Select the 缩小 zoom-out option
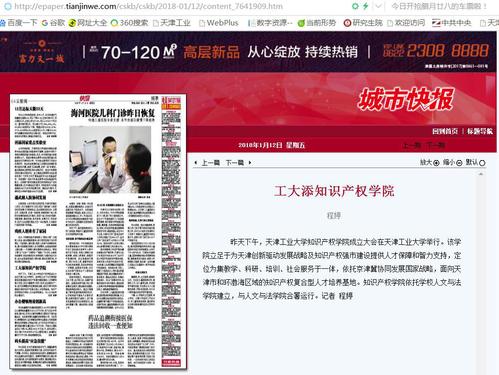This screenshot has width=499, height=375. [452, 162]
